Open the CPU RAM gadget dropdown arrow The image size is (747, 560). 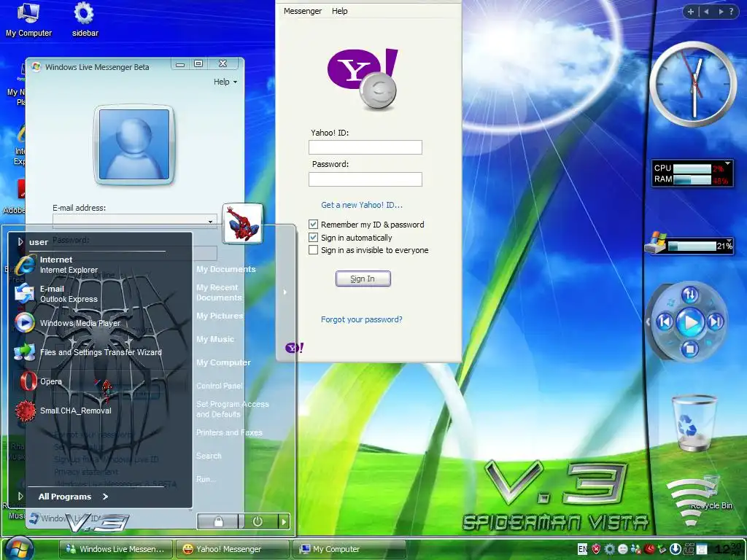point(727,164)
